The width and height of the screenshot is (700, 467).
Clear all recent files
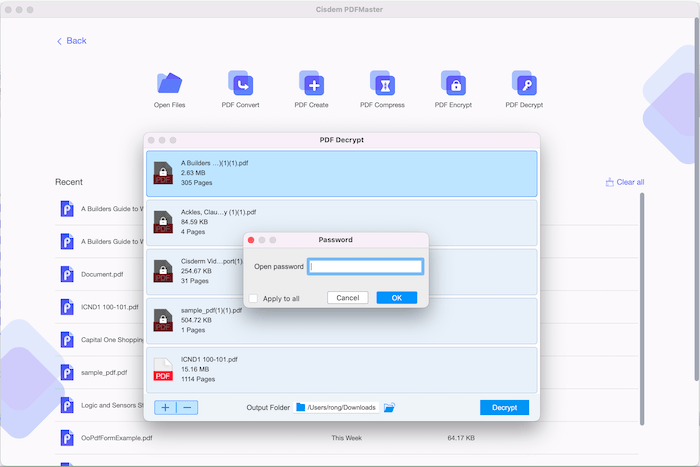625,182
